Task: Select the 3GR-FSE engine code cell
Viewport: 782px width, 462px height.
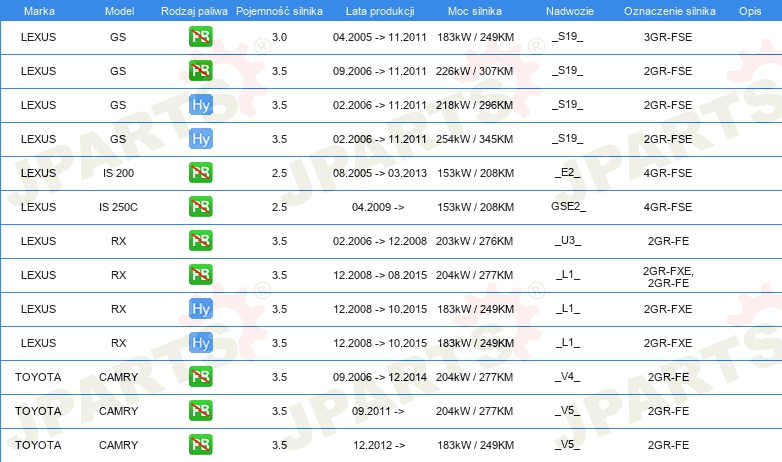Action: click(668, 37)
